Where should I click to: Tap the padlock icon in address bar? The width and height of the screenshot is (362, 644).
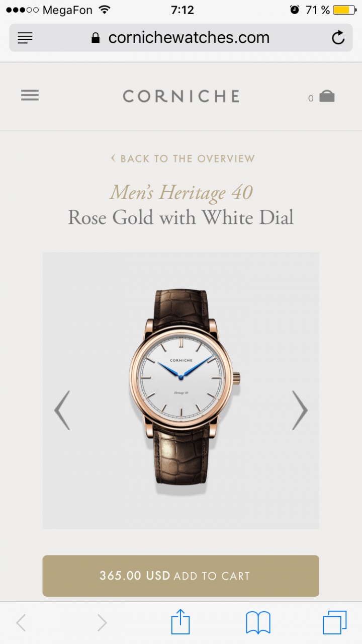click(96, 38)
